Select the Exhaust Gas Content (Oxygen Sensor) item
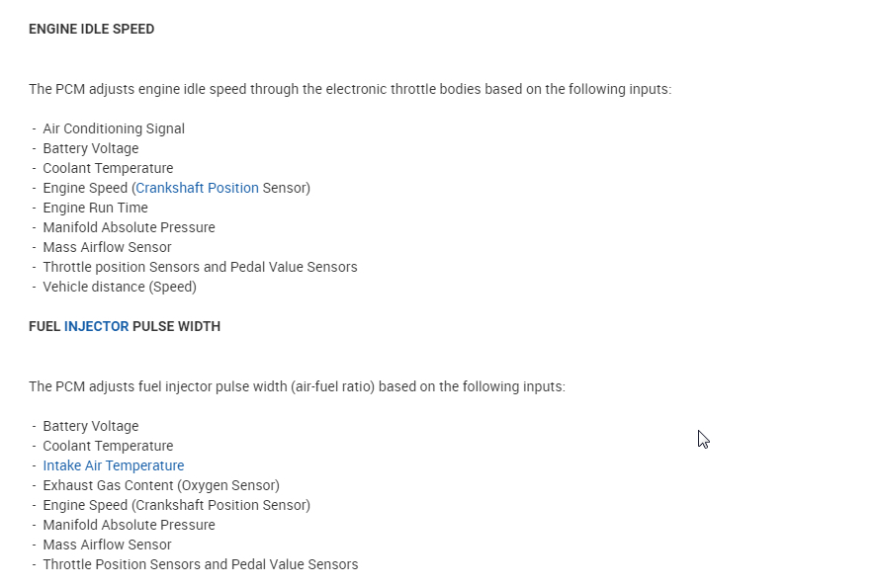Image resolution: width=877 pixels, height=588 pixels. coord(160,485)
